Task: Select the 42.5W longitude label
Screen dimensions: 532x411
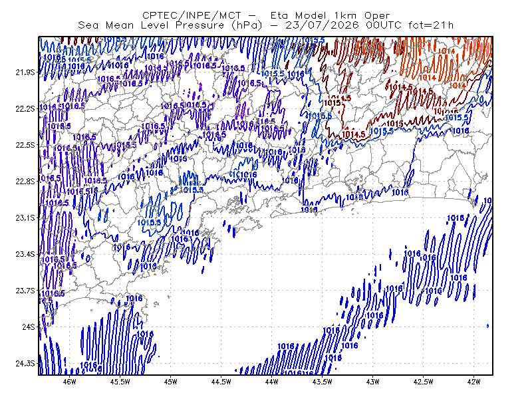Action: tap(423, 382)
